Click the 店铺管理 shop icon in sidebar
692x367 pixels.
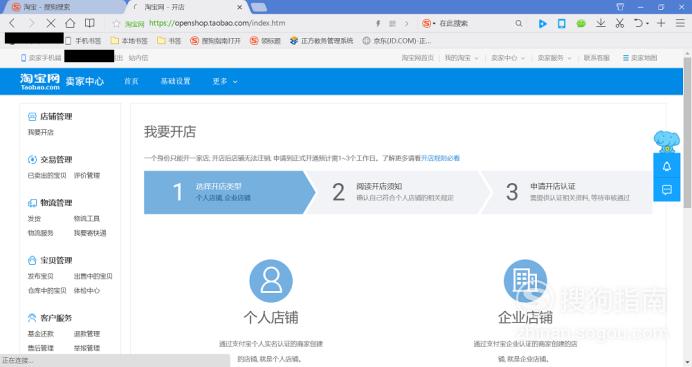click(32, 117)
